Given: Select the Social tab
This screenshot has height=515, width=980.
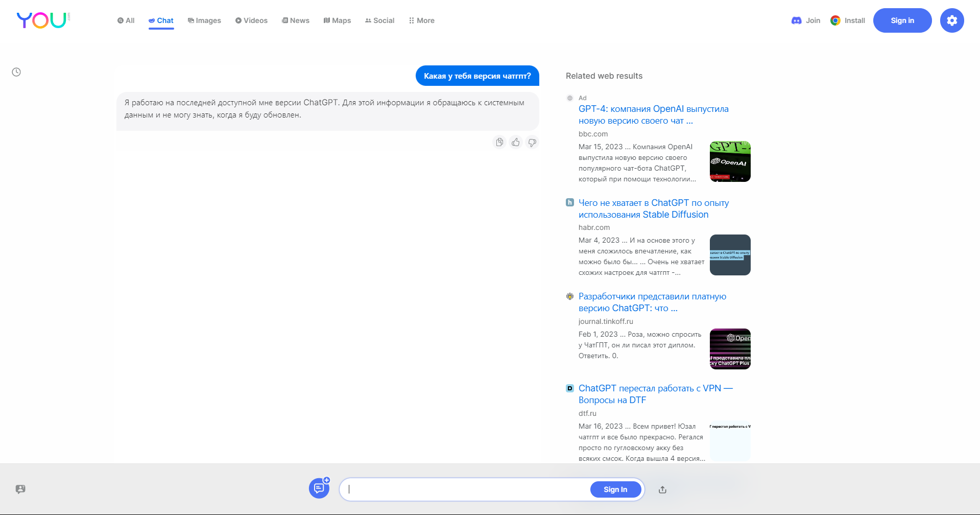Looking at the screenshot, I should (379, 20).
